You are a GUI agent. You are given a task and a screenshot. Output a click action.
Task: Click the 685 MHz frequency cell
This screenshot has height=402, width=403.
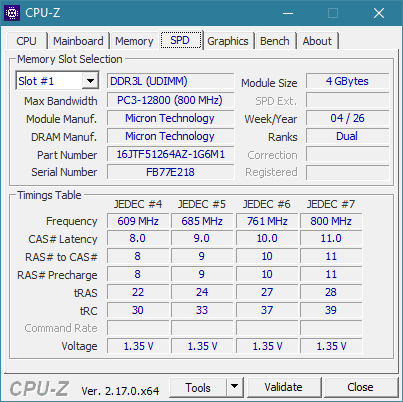coord(202,221)
